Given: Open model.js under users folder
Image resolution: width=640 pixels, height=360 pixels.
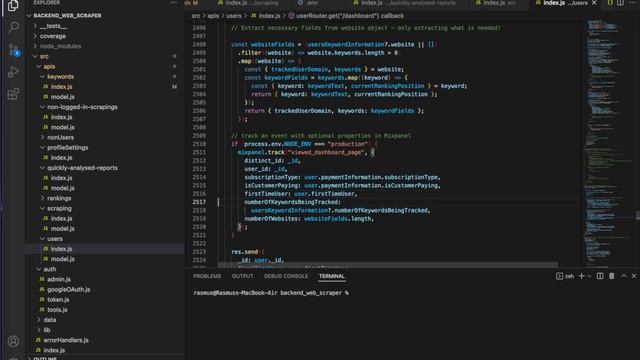Looking at the screenshot, I should tap(62, 259).
